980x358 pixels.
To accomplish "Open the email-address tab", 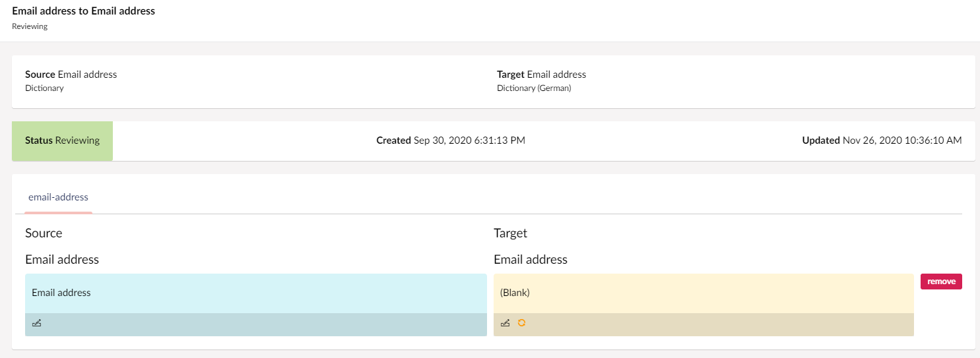I will 58,197.
